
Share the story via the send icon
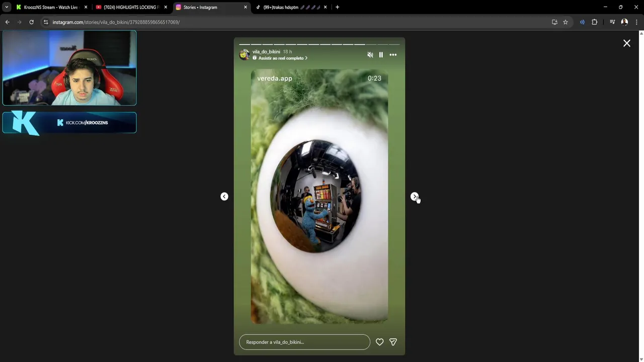(393, 342)
